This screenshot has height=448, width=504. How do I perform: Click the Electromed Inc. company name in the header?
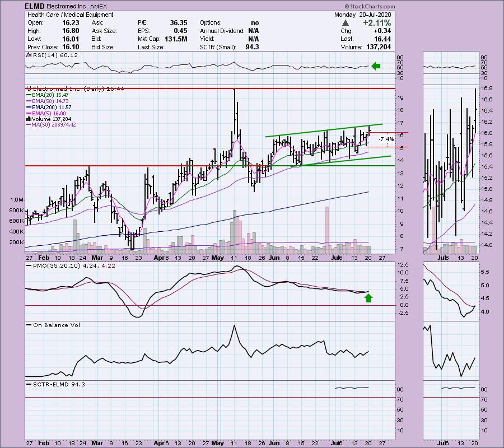coord(68,6)
